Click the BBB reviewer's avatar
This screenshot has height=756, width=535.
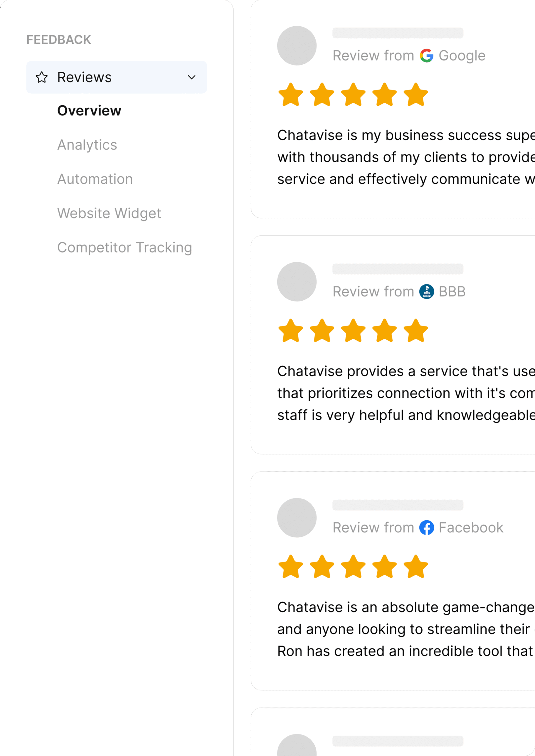pyautogui.click(x=296, y=282)
